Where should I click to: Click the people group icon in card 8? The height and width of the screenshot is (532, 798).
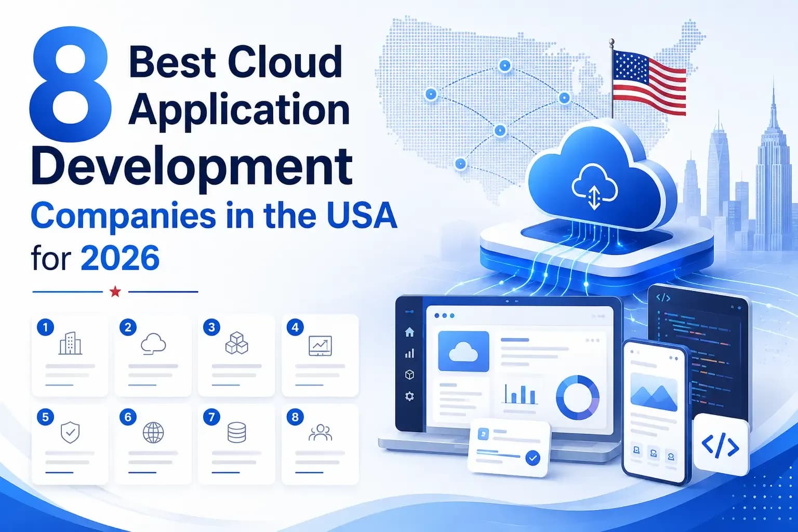coord(320,432)
